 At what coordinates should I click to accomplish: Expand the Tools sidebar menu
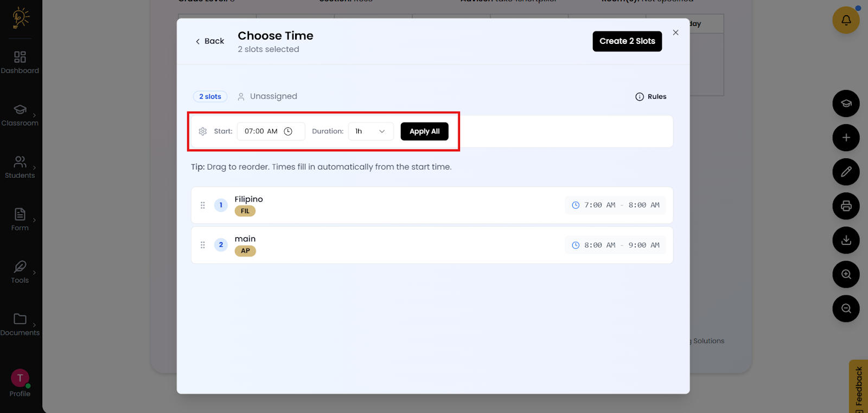pos(20,272)
